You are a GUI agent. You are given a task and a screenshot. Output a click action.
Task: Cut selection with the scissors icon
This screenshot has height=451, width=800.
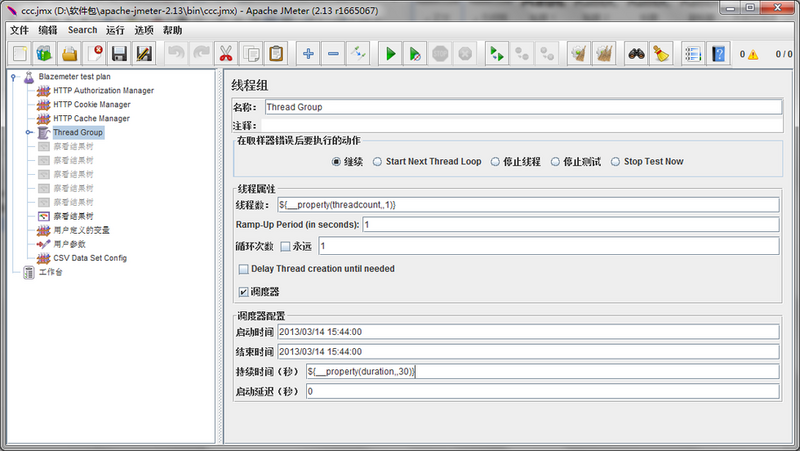click(x=226, y=54)
